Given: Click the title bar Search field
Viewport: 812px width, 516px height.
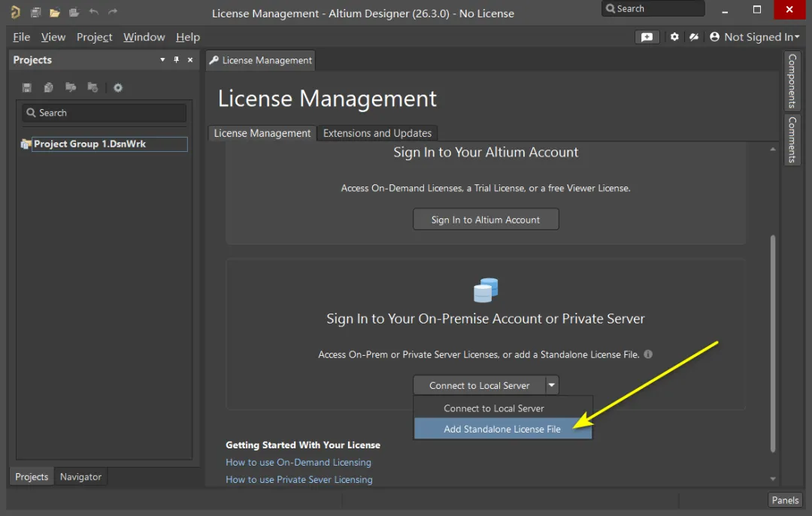Looking at the screenshot, I should [x=653, y=8].
